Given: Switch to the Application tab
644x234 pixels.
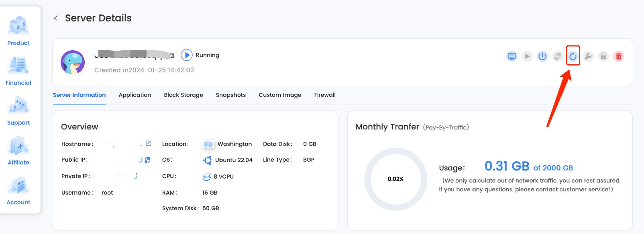Looking at the screenshot, I should (135, 95).
